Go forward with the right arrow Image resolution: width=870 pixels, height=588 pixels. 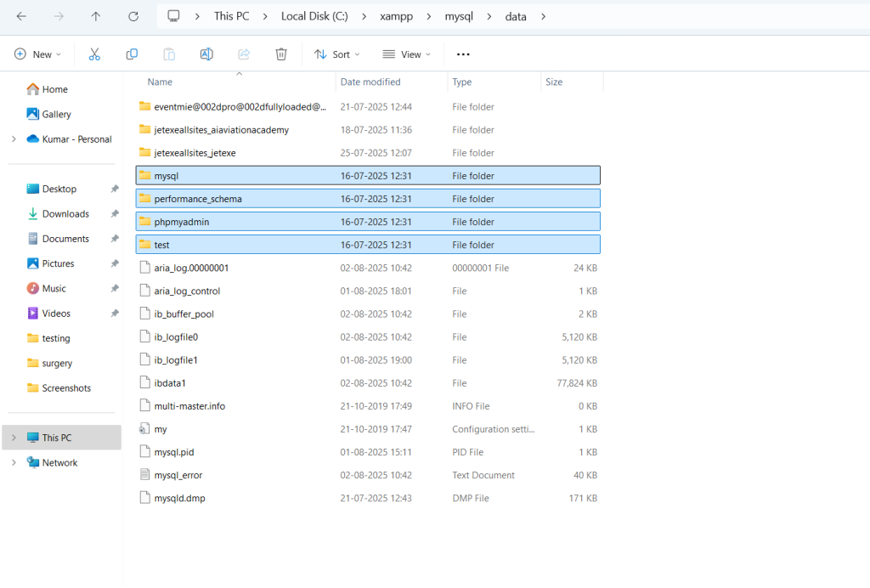[59, 17]
